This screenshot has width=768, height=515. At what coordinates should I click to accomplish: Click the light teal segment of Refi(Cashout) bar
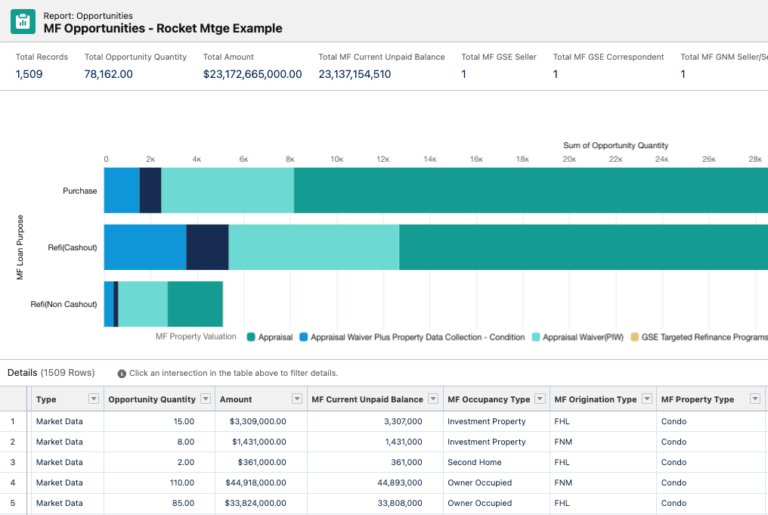click(314, 247)
